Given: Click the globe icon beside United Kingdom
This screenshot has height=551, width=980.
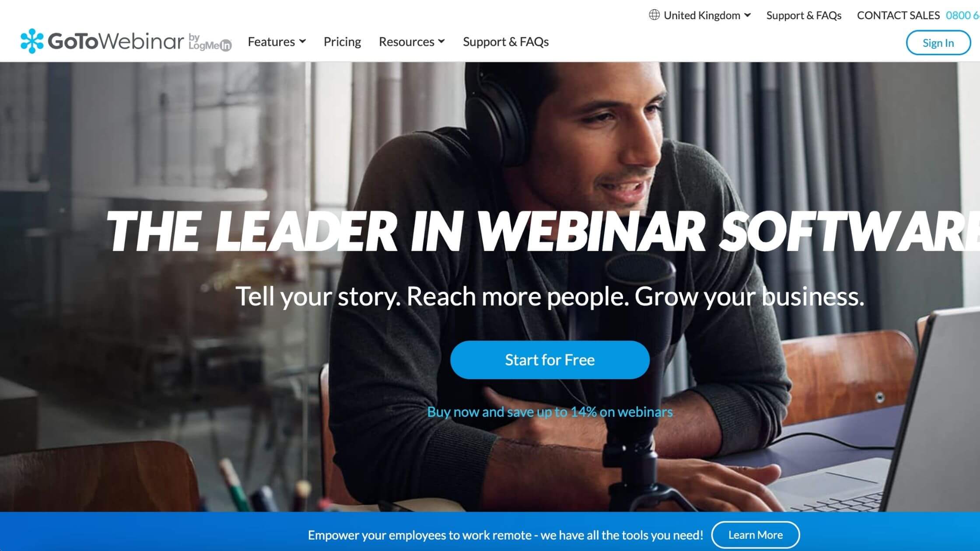Looking at the screenshot, I should click(654, 15).
